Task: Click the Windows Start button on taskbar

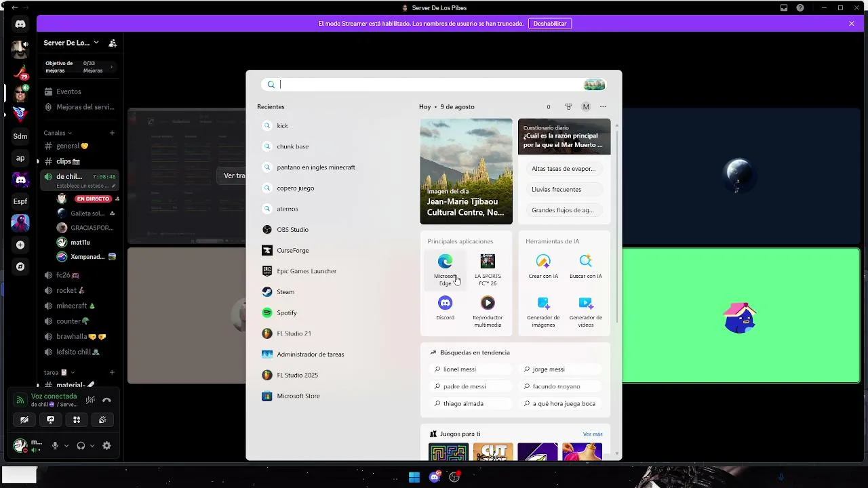Action: click(x=414, y=477)
